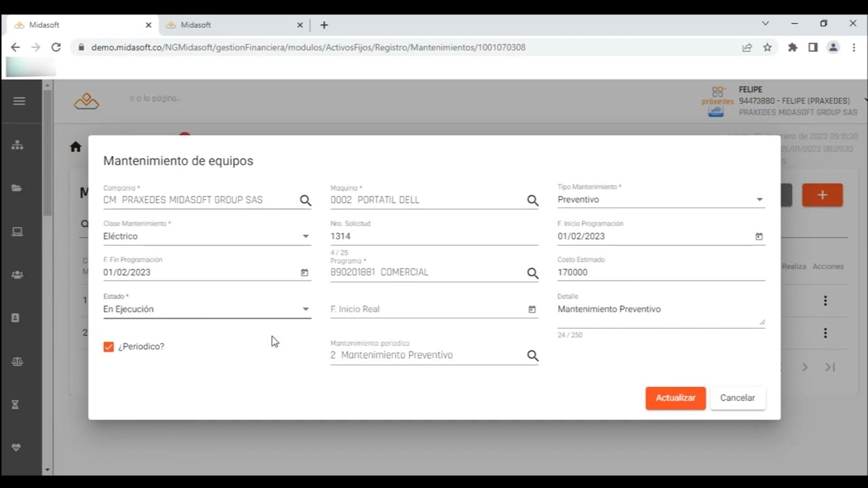Image resolution: width=868 pixels, height=488 pixels.
Task: Open calendar for F. Fin Programación
Action: pyautogui.click(x=304, y=272)
